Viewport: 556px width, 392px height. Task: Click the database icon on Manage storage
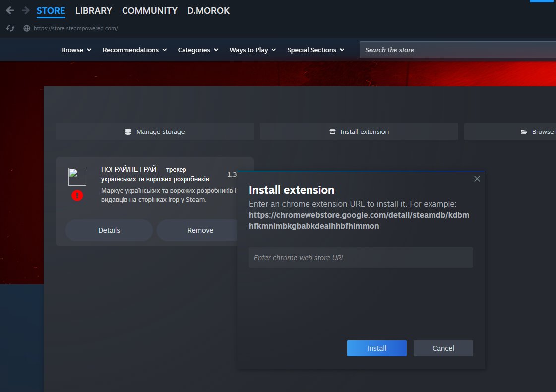coord(128,131)
